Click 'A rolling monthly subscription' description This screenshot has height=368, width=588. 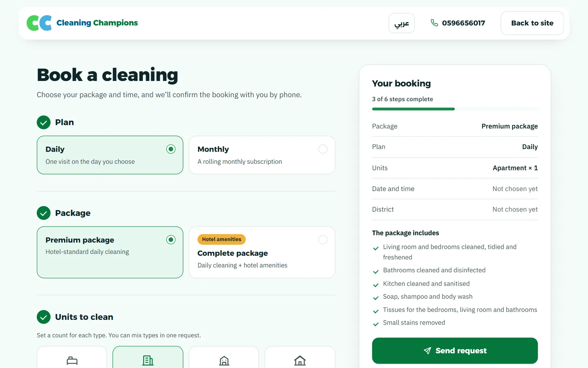pyautogui.click(x=240, y=162)
